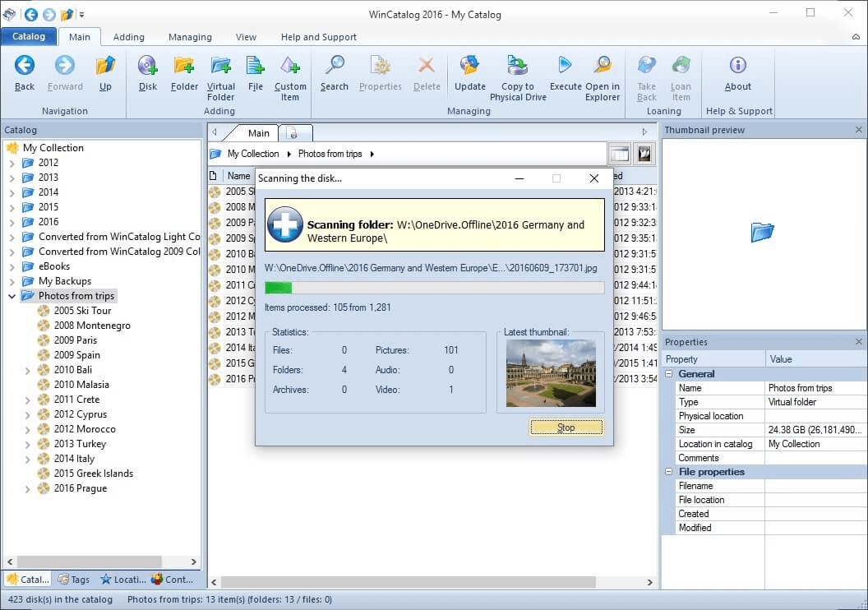This screenshot has height=610, width=868.
Task: Expand the 2010 Bali disk node
Action: coord(28,370)
